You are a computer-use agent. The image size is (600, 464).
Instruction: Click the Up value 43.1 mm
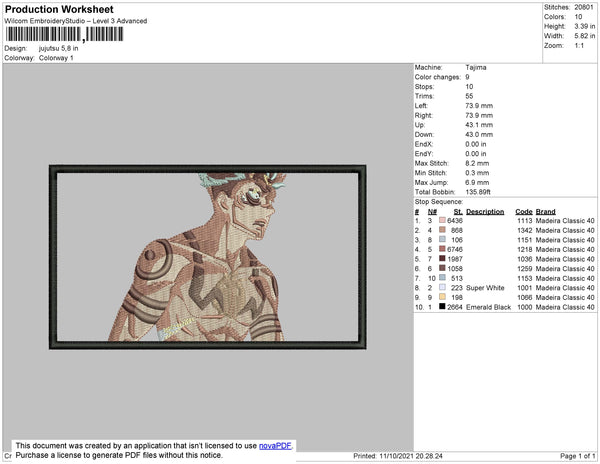click(x=479, y=125)
